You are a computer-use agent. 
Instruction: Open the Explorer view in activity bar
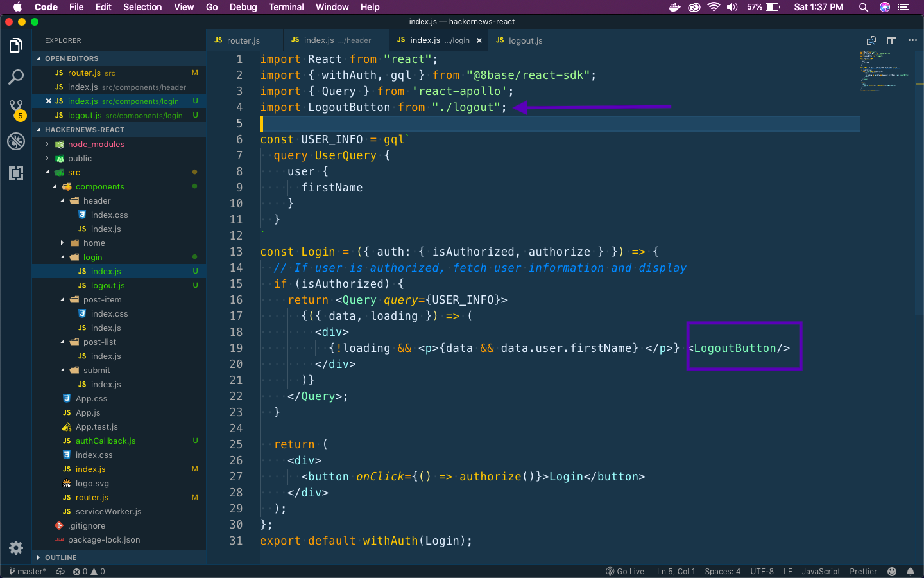16,46
